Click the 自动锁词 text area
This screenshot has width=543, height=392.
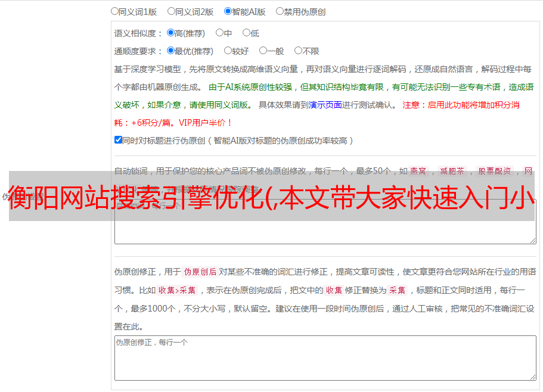click(x=325, y=232)
